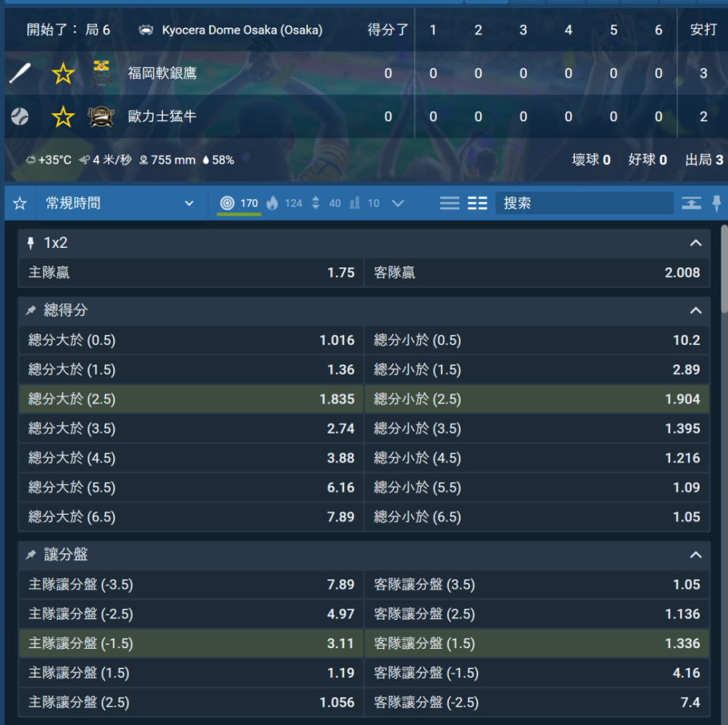Click the 安打 hits column header
728x725 pixels.
703,30
